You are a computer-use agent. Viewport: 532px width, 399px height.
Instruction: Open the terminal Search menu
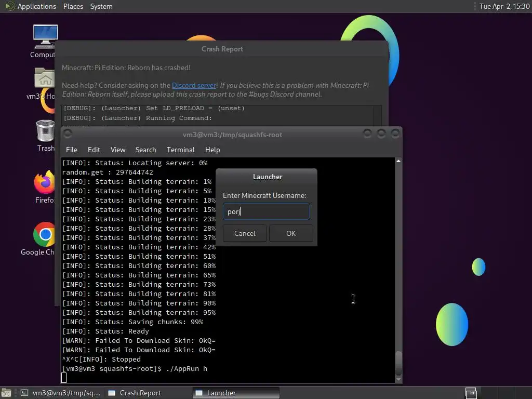(x=145, y=150)
